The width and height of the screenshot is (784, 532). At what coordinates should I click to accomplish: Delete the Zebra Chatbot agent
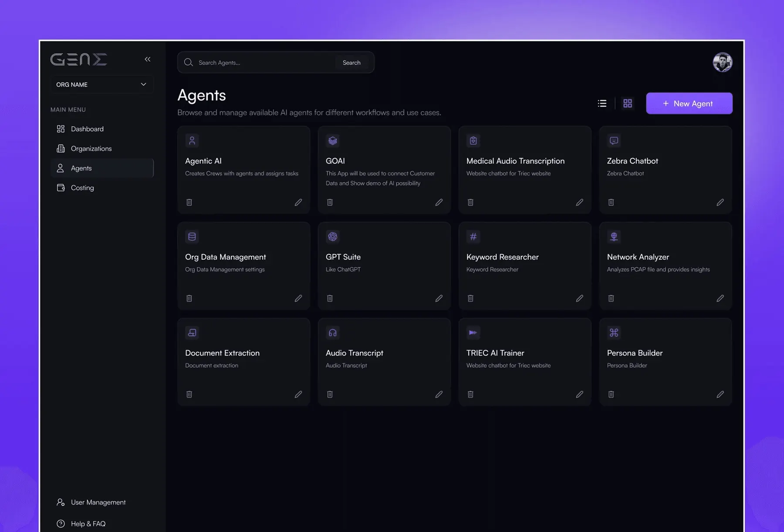pyautogui.click(x=611, y=202)
